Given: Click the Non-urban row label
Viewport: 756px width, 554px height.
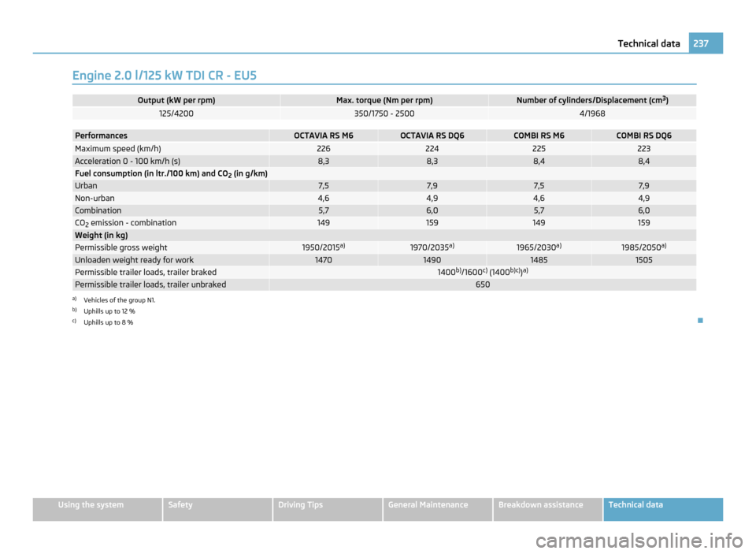Looking at the screenshot, I should pyautogui.click(x=94, y=199).
